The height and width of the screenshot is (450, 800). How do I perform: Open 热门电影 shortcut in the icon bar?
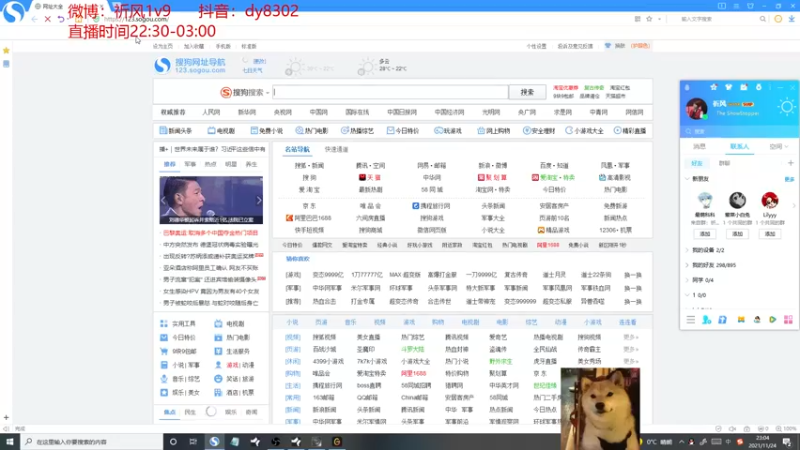coord(312,131)
